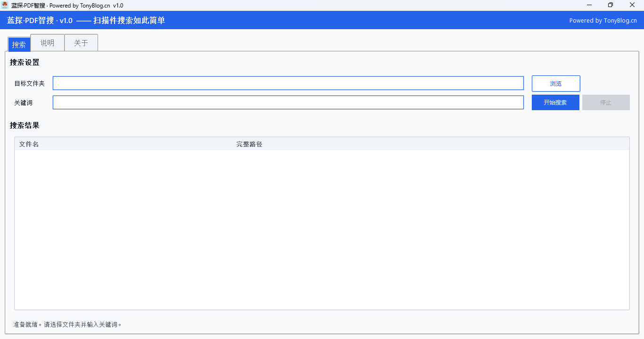This screenshot has height=339, width=644.
Task: Select the 文件名 column header
Action: (29, 144)
